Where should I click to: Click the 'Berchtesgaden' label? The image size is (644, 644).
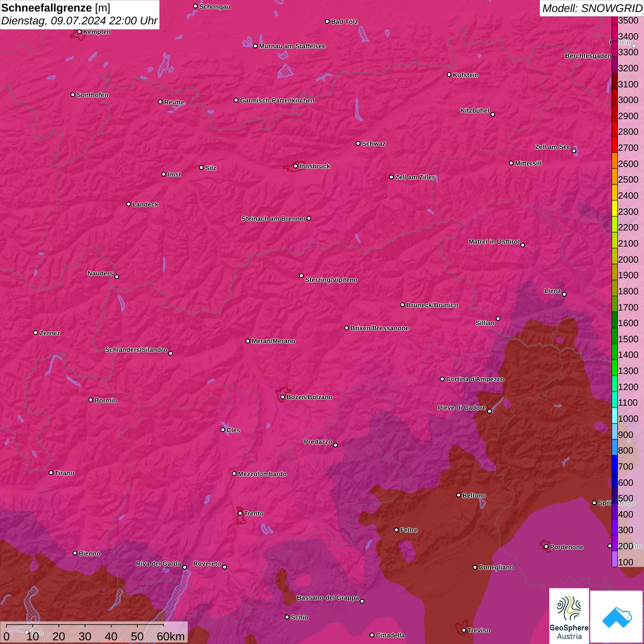click(x=588, y=56)
